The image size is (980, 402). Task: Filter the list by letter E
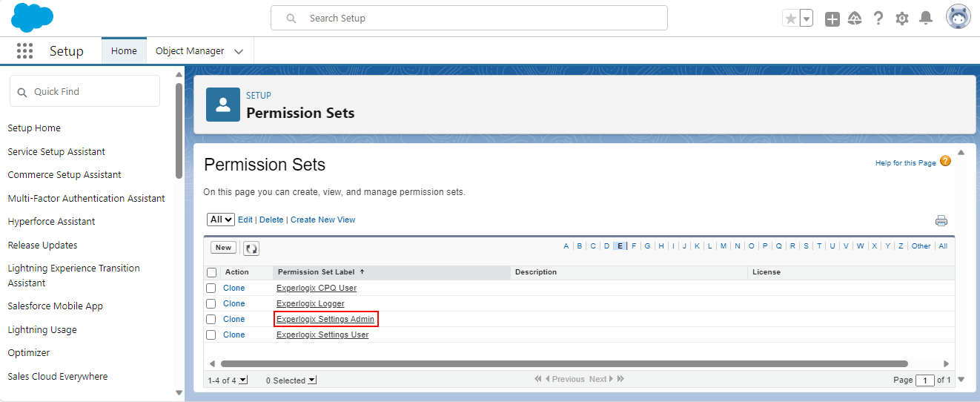[620, 246]
